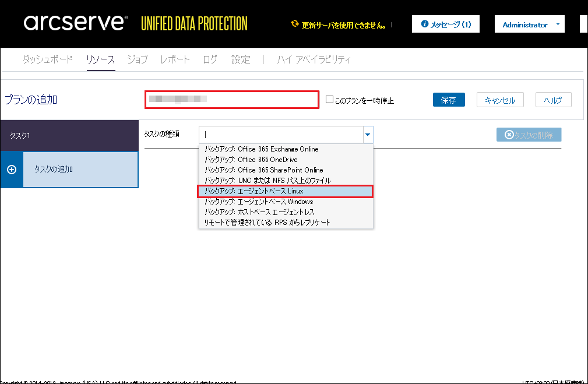Image resolution: width=588 pixels, height=384 pixels.
Task: Select エージェントベース Linux backup option
Action: pyautogui.click(x=286, y=191)
